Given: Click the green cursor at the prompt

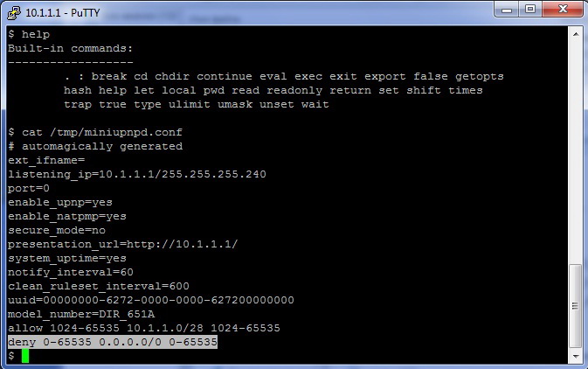Looking at the screenshot, I should point(25,355).
